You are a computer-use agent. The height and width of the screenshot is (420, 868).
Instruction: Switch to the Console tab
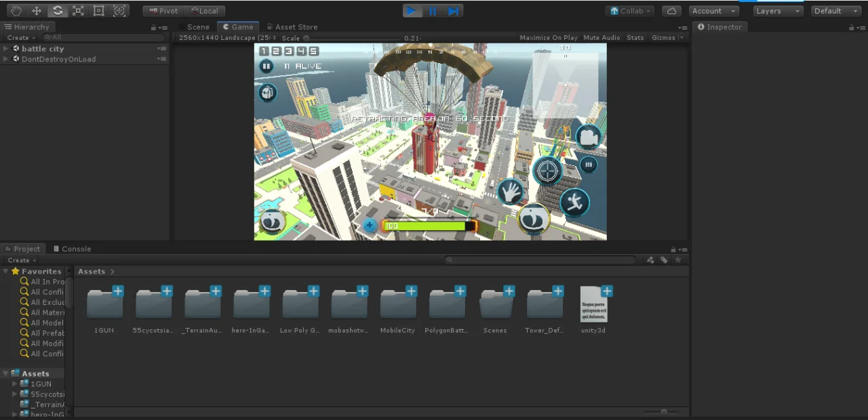[x=72, y=249]
